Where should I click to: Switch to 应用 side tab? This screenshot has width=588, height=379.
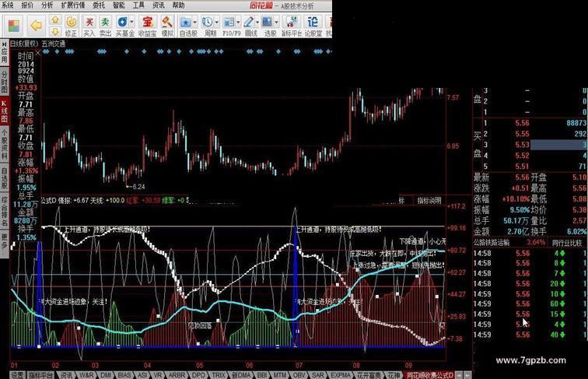coord(5,53)
